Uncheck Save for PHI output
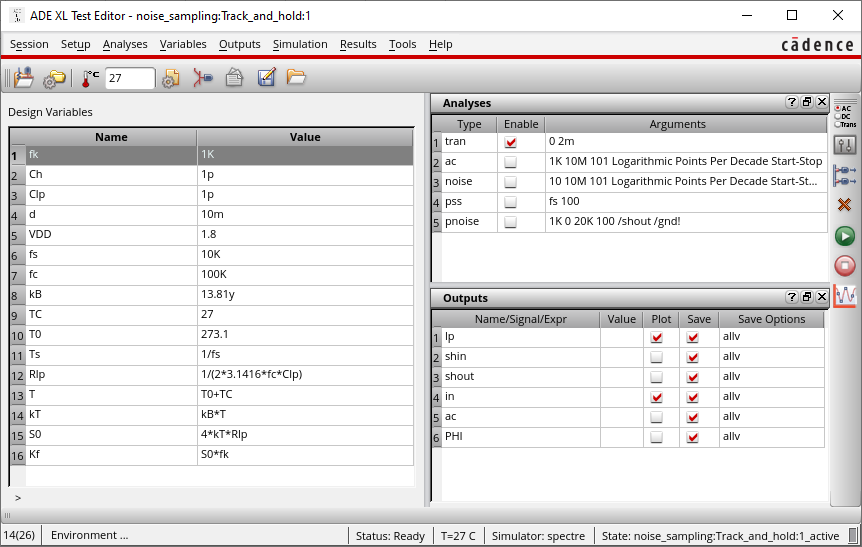 [x=693, y=437]
